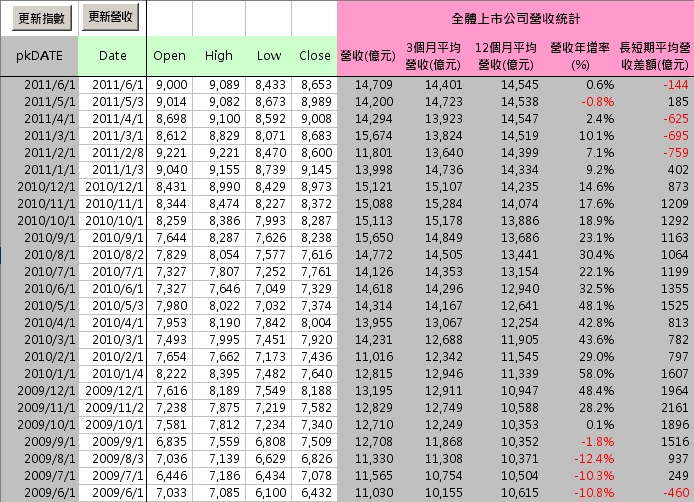Select Close value 6,432
The height and width of the screenshot is (502, 694).
point(315,493)
